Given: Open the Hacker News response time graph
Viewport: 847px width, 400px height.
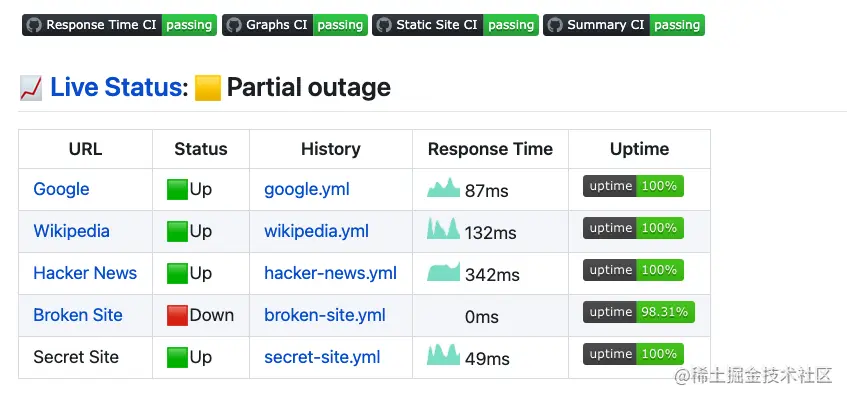Looking at the screenshot, I should tap(443, 272).
